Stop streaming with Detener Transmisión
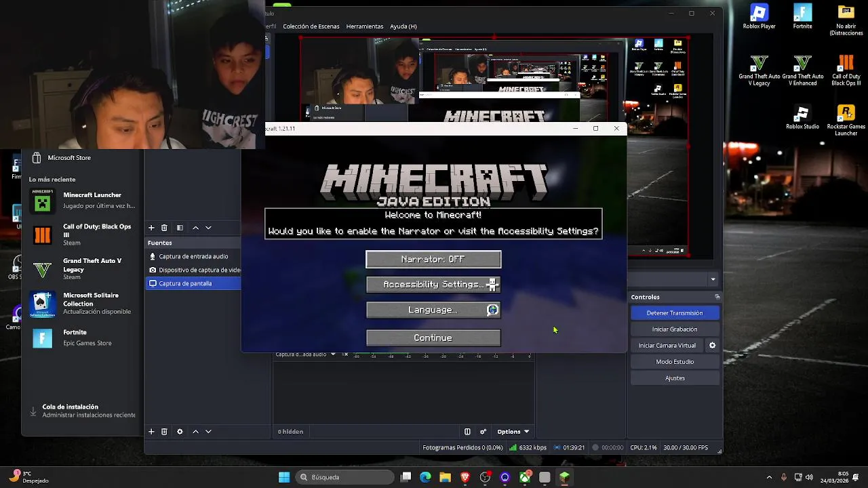Image resolution: width=868 pixels, height=488 pixels. click(x=675, y=313)
